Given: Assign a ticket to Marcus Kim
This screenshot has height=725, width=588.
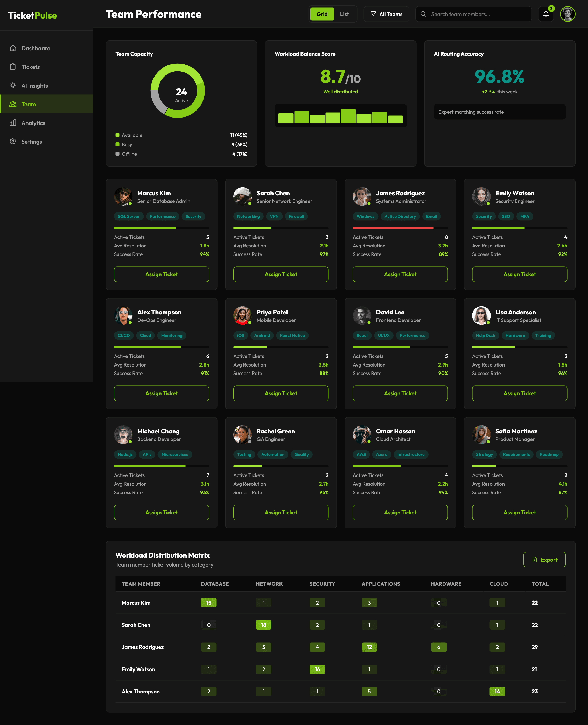Looking at the screenshot, I should click(161, 274).
